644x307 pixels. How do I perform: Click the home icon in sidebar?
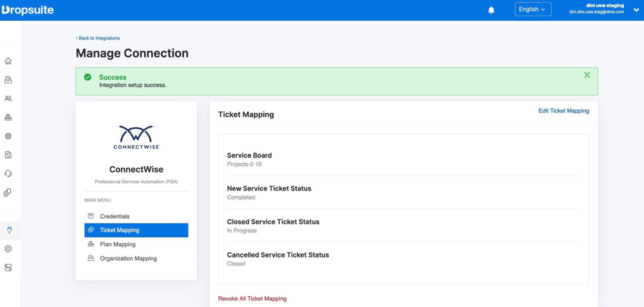pyautogui.click(x=8, y=61)
